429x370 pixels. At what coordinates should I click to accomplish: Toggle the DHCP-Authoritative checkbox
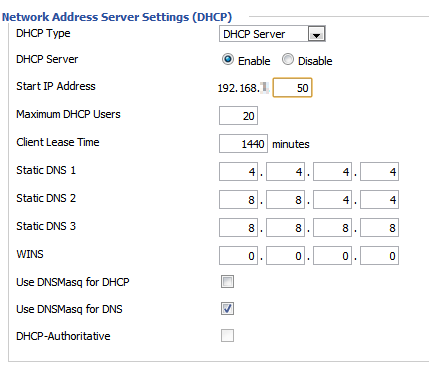click(227, 336)
